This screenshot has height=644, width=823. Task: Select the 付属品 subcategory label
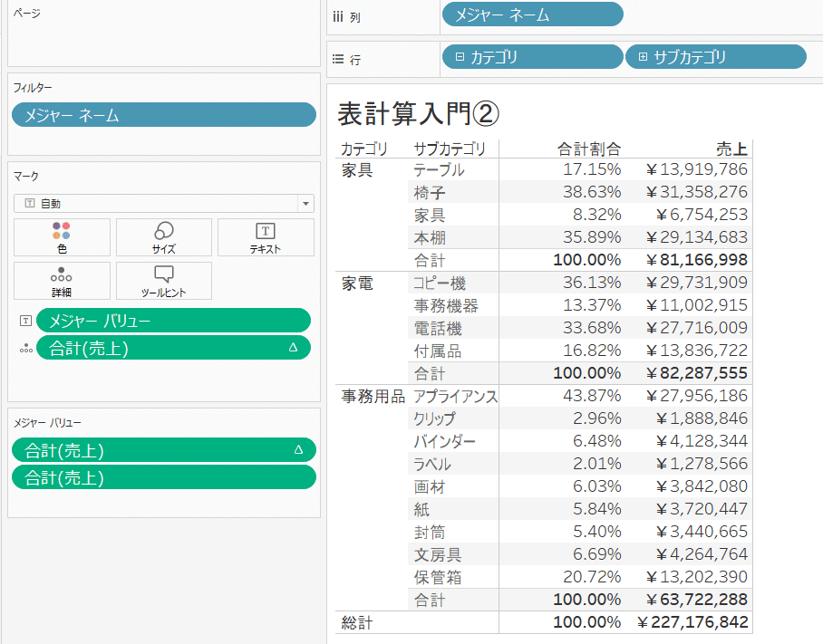pyautogui.click(x=438, y=351)
